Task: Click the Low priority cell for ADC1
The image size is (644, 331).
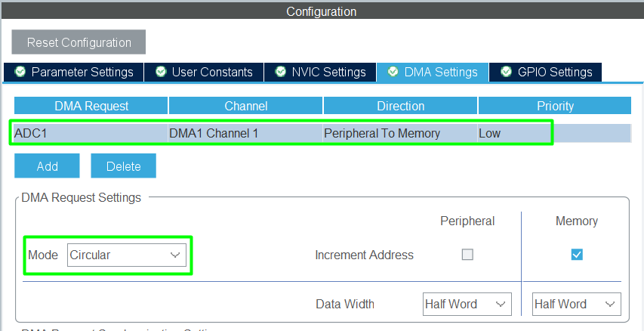Action: [x=513, y=133]
